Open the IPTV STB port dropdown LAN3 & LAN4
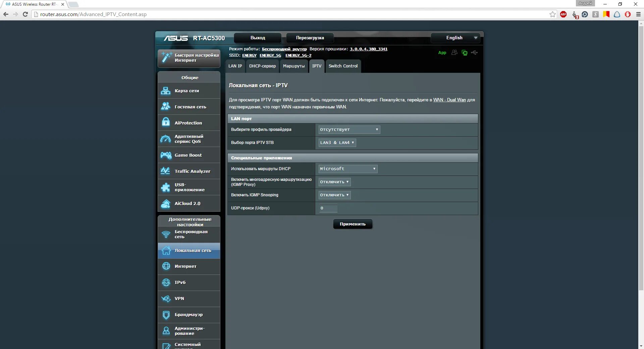The height and width of the screenshot is (349, 644). pyautogui.click(x=337, y=143)
